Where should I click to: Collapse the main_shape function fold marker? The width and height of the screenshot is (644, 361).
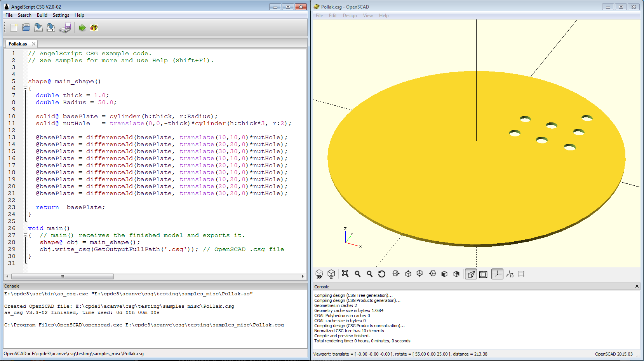click(26, 89)
